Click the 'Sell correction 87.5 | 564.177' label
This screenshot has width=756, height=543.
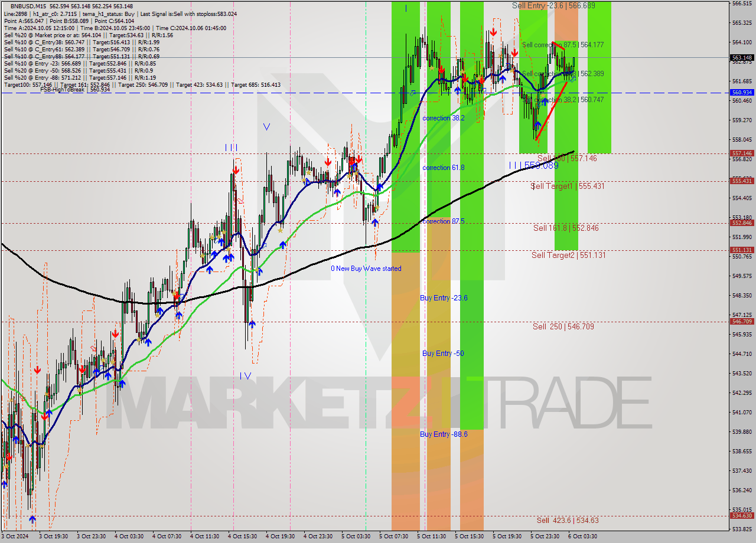(562, 45)
